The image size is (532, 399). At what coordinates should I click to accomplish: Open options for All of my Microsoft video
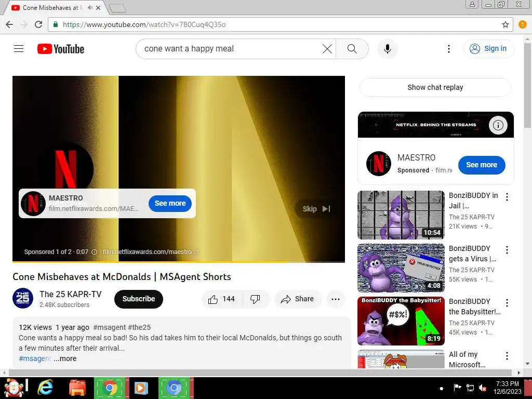507,355
